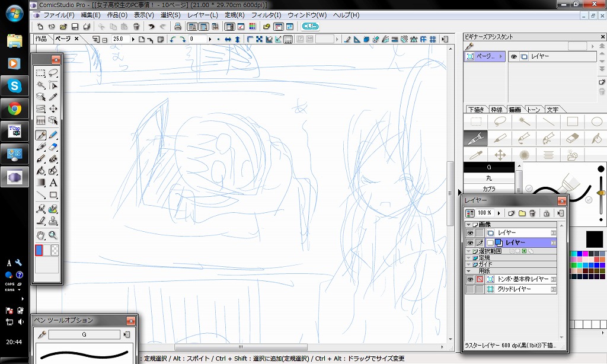Viewport: 607px width, 364px height.
Task: Collapse the 画像 layer group
Action: tap(469, 225)
